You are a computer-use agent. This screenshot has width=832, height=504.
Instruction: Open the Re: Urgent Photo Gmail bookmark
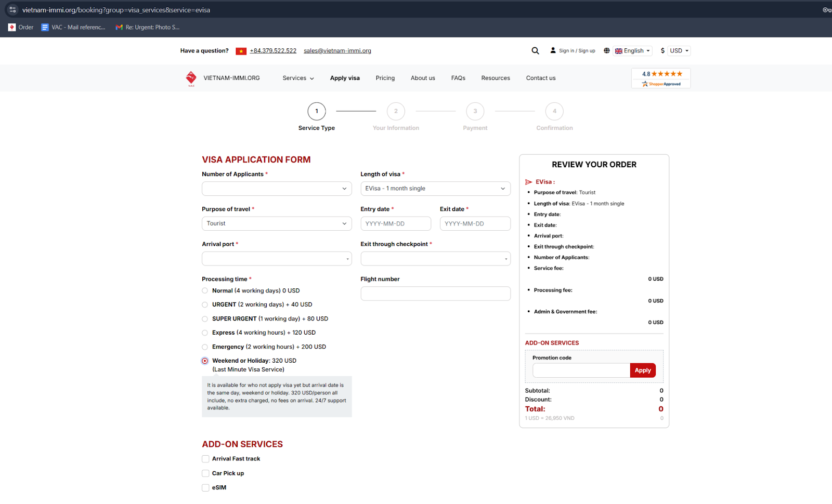click(x=148, y=28)
